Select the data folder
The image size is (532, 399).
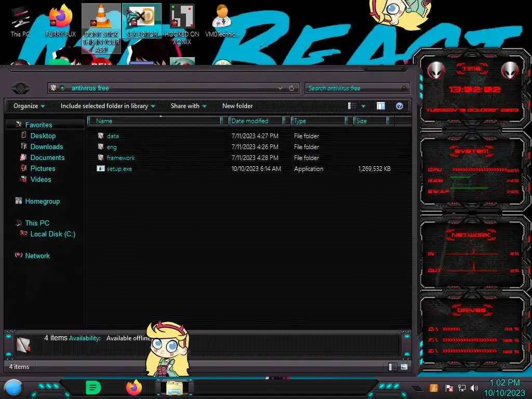click(x=113, y=136)
